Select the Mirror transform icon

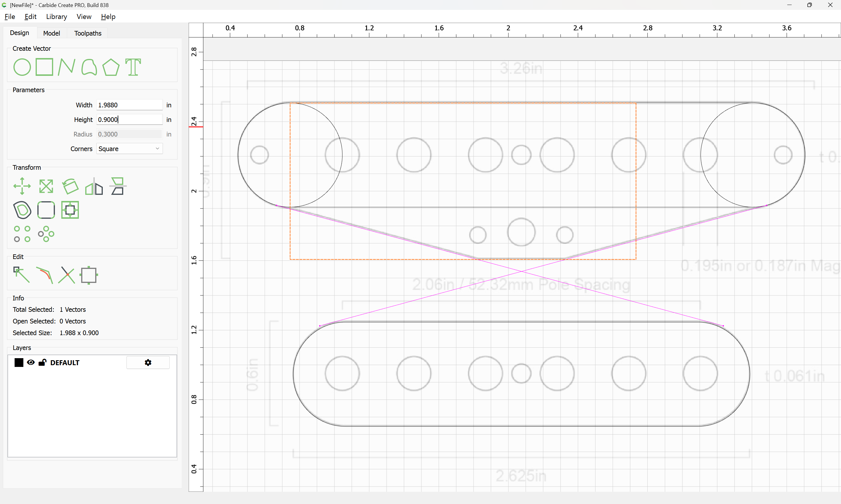[94, 186]
